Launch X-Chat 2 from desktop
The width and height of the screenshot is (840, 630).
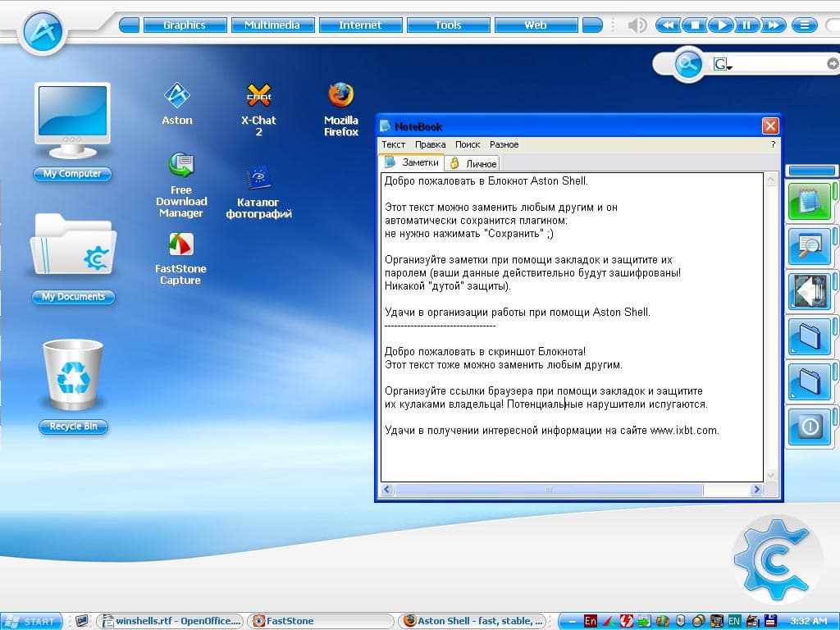258,110
